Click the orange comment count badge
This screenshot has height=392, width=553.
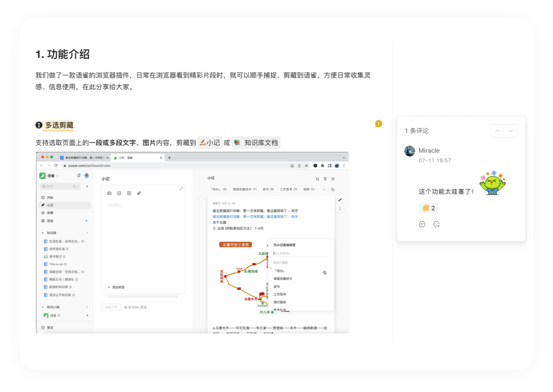(x=378, y=124)
